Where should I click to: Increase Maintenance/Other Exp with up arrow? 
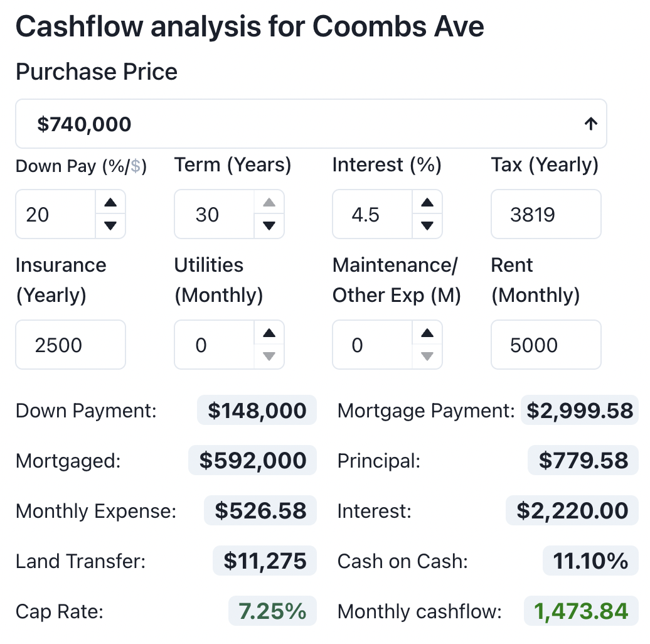427,333
